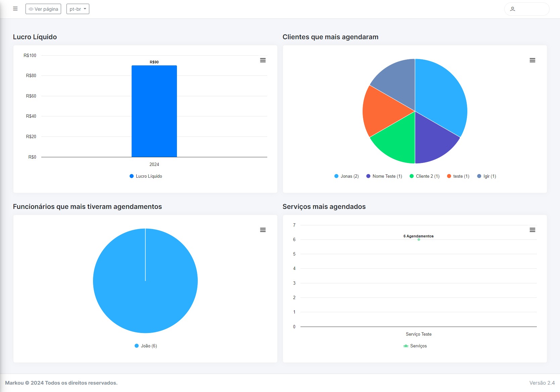The width and height of the screenshot is (560, 392).
Task: Click the Lucro Líquido section heading
Action: [35, 37]
